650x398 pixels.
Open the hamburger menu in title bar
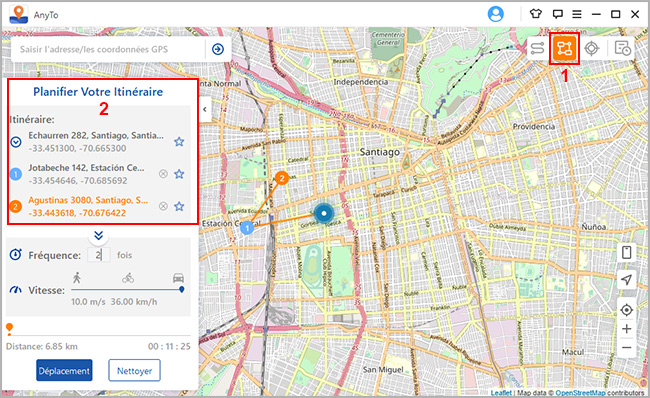pyautogui.click(x=577, y=15)
